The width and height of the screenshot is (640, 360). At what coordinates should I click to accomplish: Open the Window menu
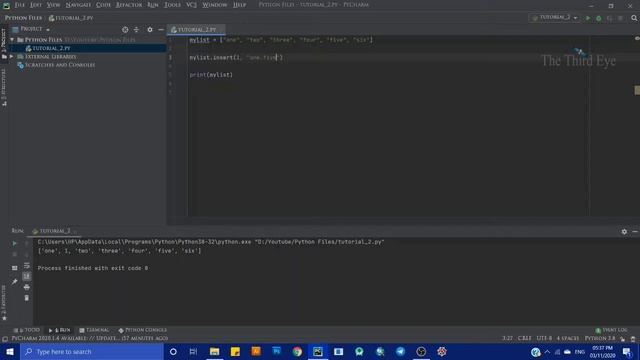click(x=215, y=5)
